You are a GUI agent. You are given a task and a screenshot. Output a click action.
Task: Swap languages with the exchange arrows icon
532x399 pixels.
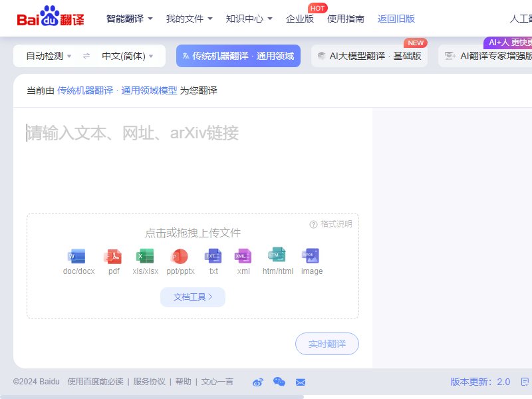(86, 56)
